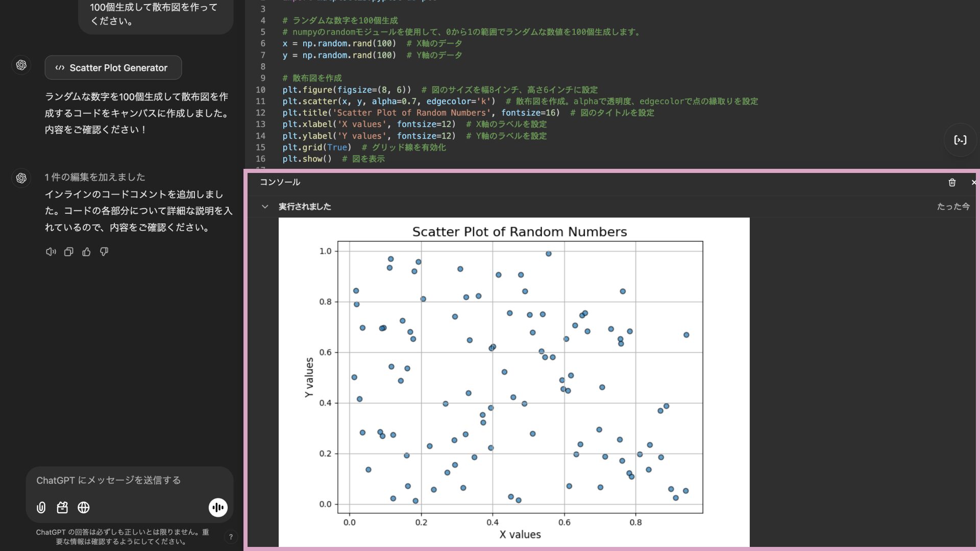
Task: Click the read aloud speaker icon
Action: [51, 252]
